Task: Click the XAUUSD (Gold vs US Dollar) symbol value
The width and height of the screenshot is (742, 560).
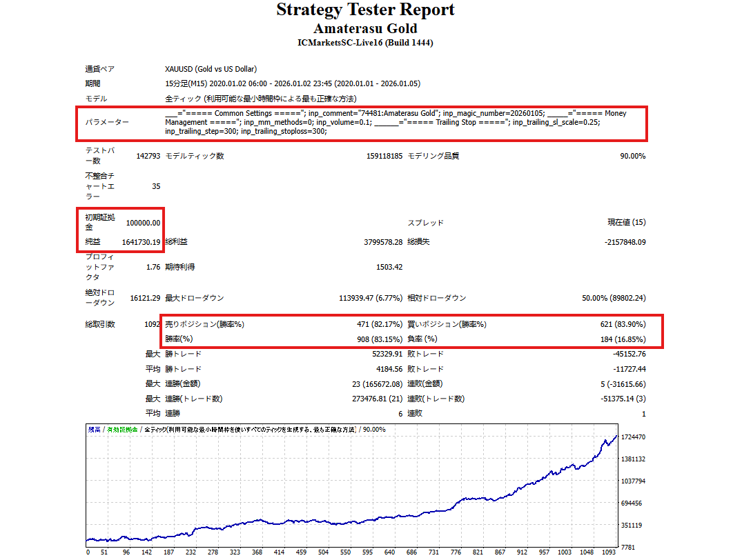Action: [211, 69]
